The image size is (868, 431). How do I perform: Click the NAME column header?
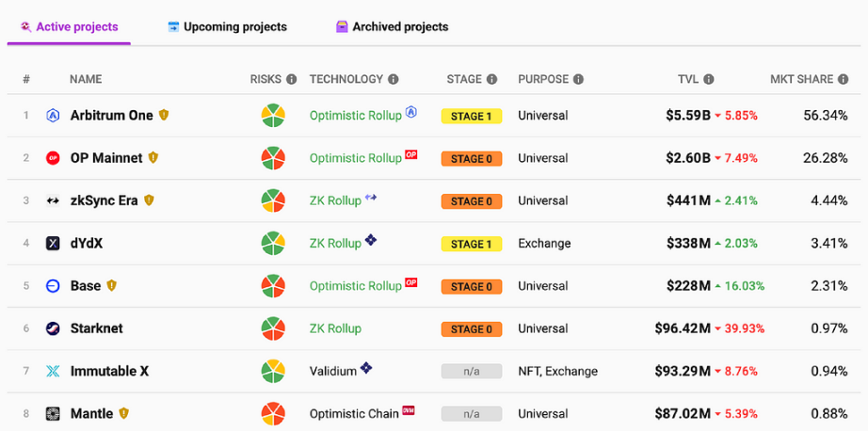tap(86, 79)
